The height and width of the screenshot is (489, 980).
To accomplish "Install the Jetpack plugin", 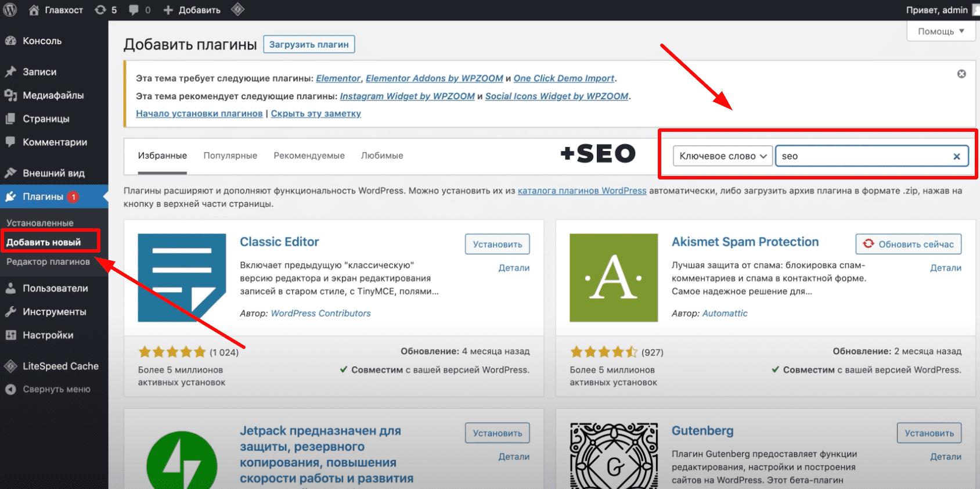I will point(498,433).
